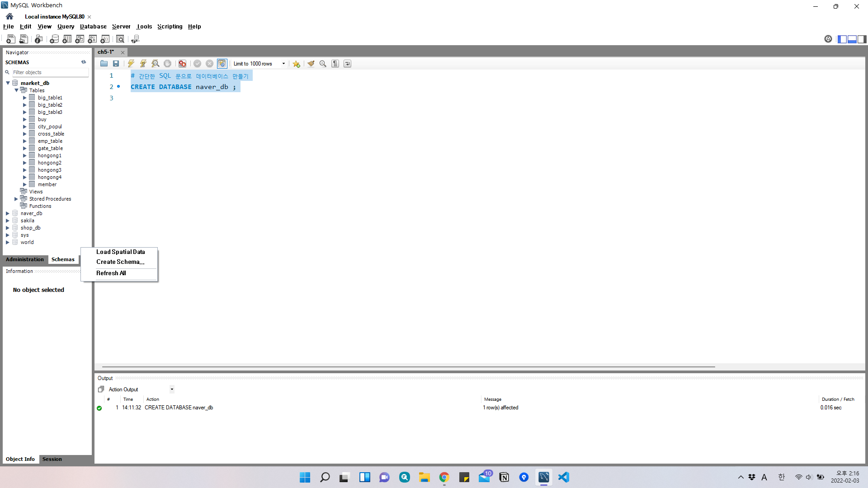Click the Explain query magnifier-lightning icon

[x=155, y=64]
